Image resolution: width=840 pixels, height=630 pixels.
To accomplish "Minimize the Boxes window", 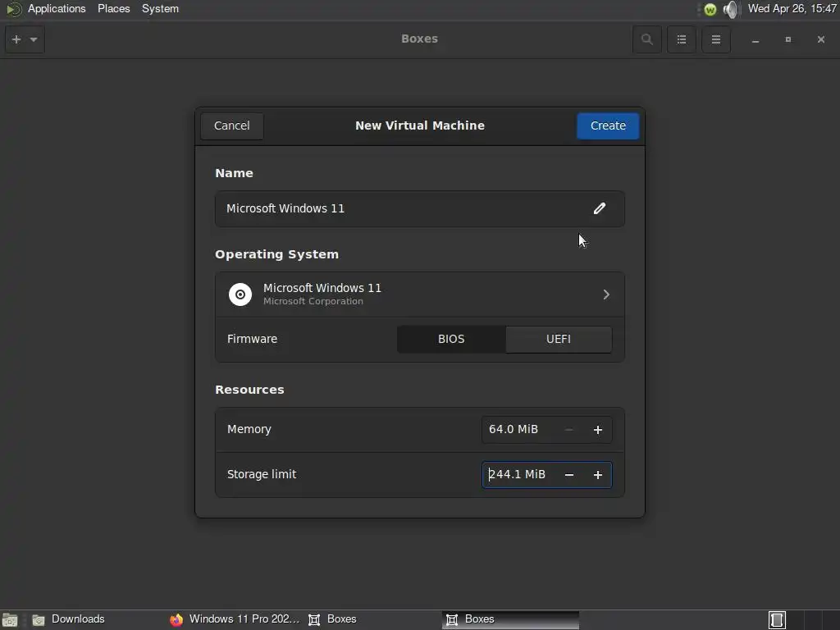I will [x=756, y=39].
